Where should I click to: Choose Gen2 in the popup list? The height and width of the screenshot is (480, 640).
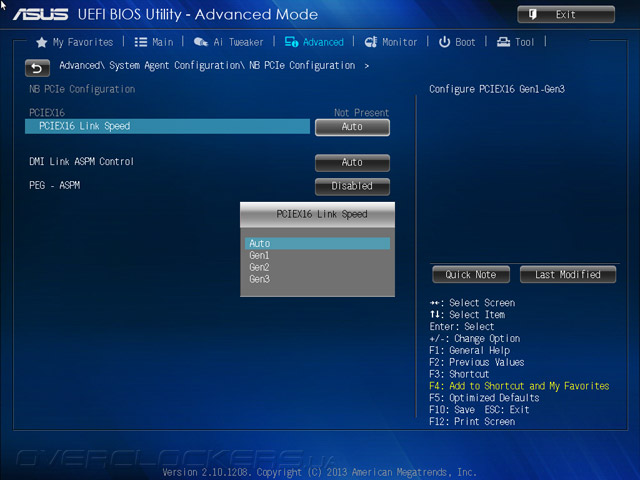coord(259,267)
